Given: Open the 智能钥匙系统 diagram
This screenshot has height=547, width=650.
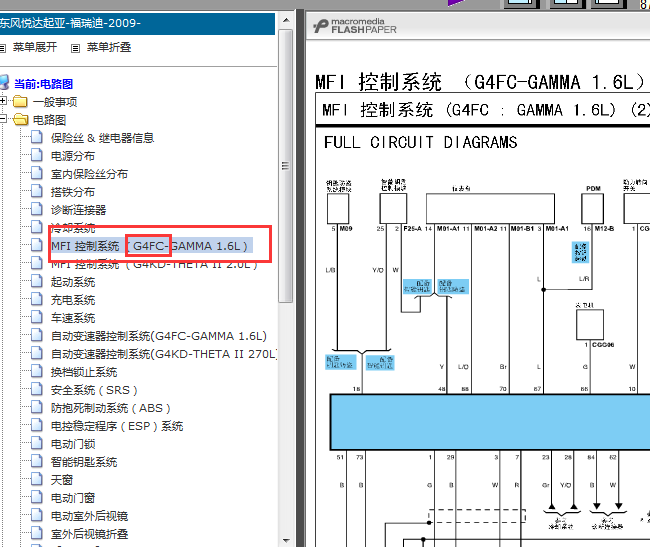Looking at the screenshot, I should (x=84, y=462).
